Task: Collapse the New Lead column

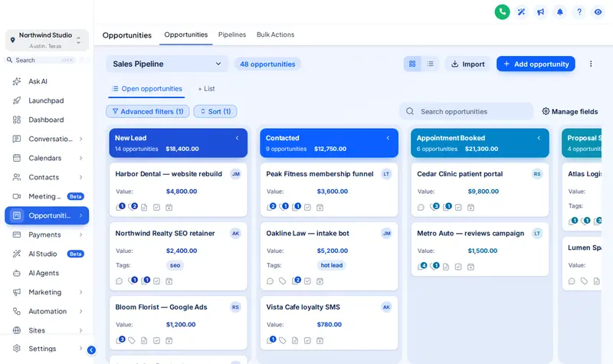Action: (238, 138)
